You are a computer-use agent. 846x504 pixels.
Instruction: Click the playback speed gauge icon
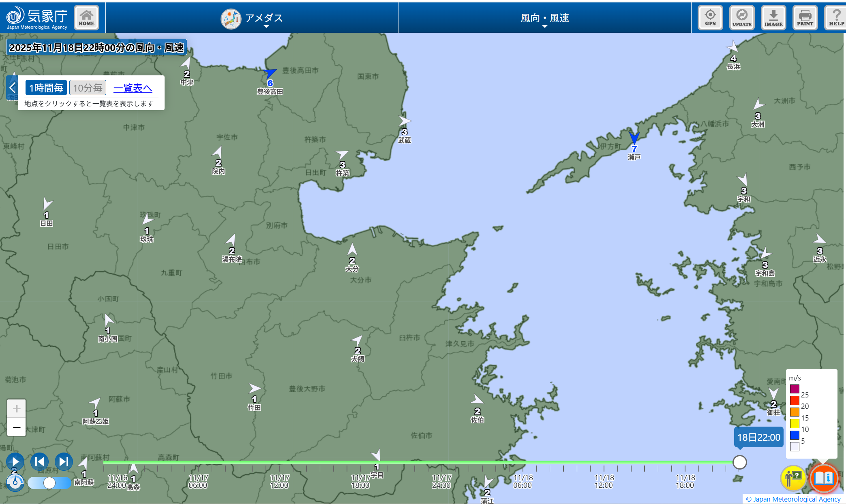(x=15, y=482)
